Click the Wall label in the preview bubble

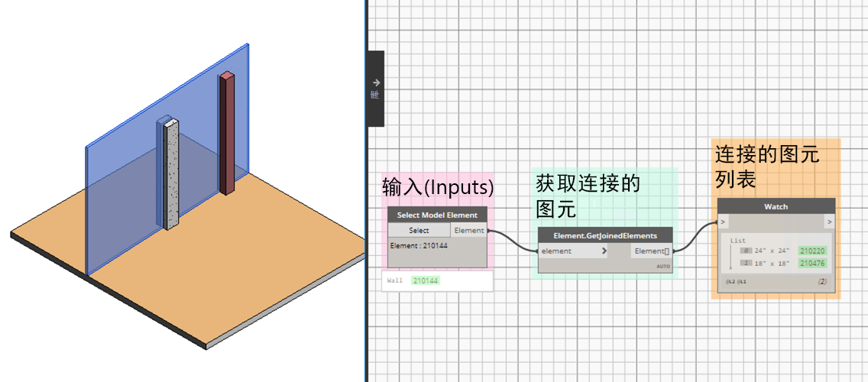(395, 280)
